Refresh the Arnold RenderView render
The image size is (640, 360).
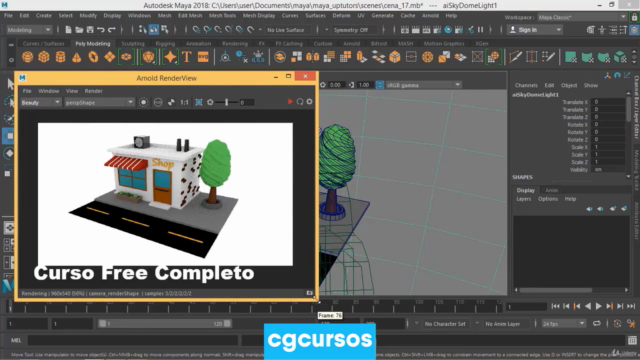(300, 102)
